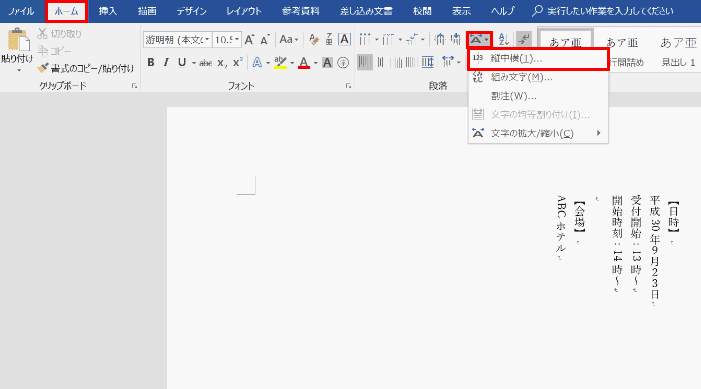This screenshot has height=389, width=701.
Task: Click the increase indent icon
Action: pyautogui.click(x=456, y=39)
